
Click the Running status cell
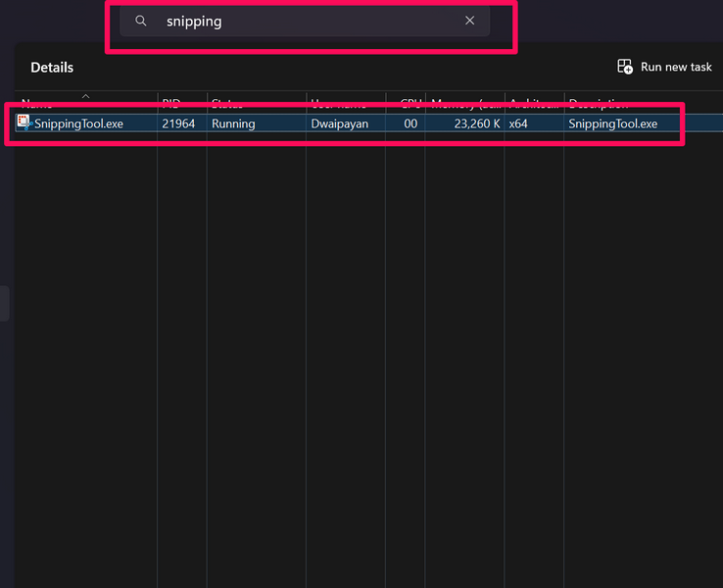tap(233, 123)
